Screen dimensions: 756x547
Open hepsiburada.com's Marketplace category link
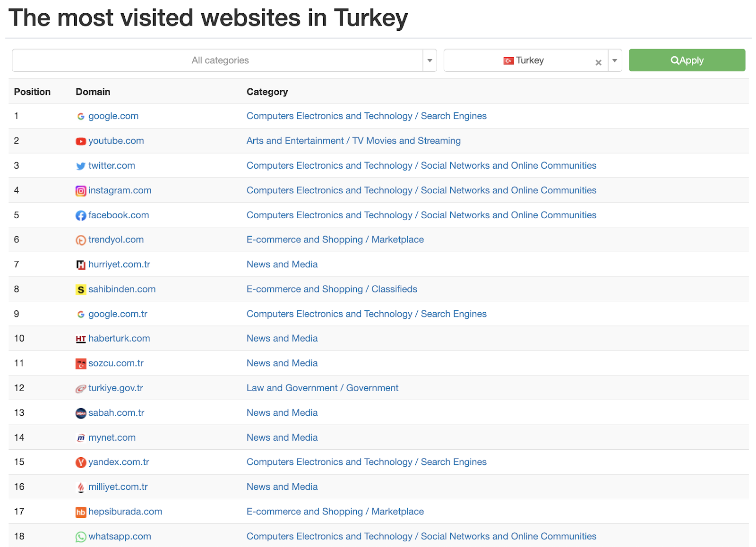point(335,512)
